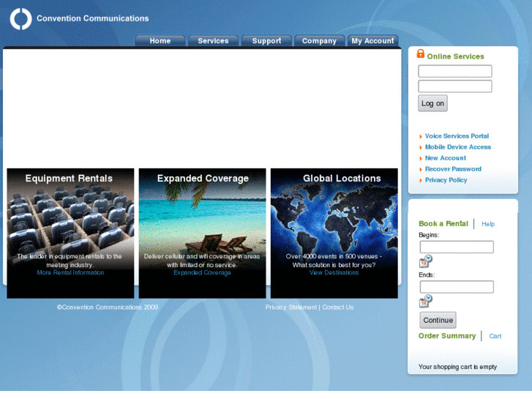Image resolution: width=532 pixels, height=399 pixels.
Task: Follow the Mobile Device Access link
Action: point(457,147)
